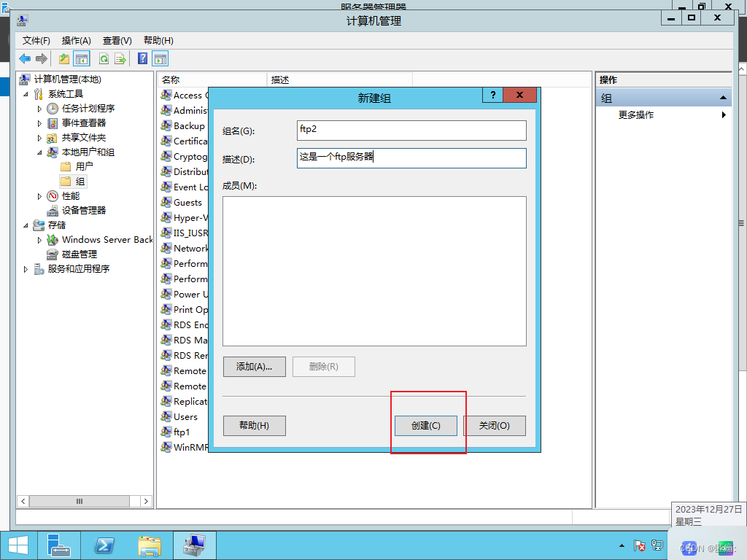The image size is (747, 560).
Task: Select the 用户 folder in the tree
Action: pyautogui.click(x=77, y=167)
